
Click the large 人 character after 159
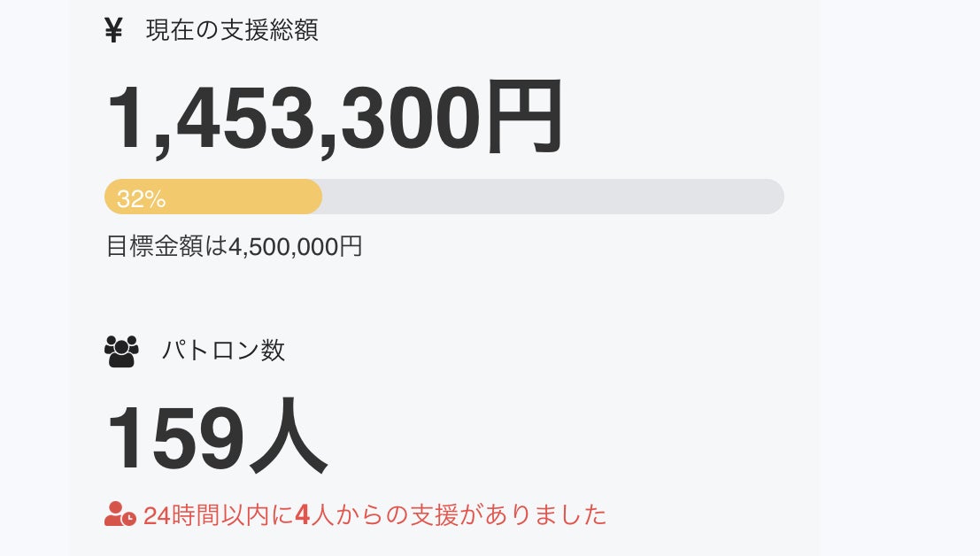(289, 439)
